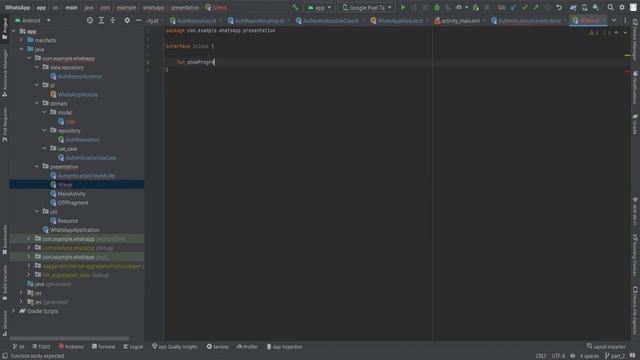Image resolution: width=640 pixels, height=360 pixels.
Task: Collapse the app module node
Action: pos(14,31)
